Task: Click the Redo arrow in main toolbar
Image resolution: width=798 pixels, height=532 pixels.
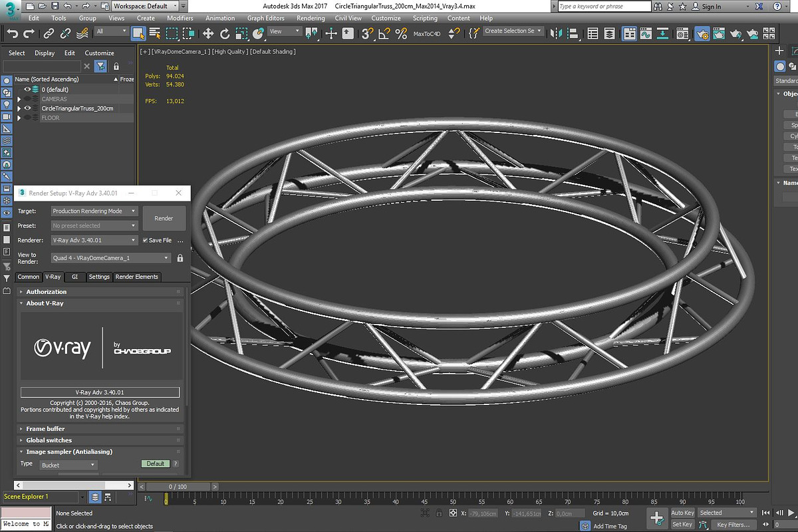Action: (x=29, y=33)
